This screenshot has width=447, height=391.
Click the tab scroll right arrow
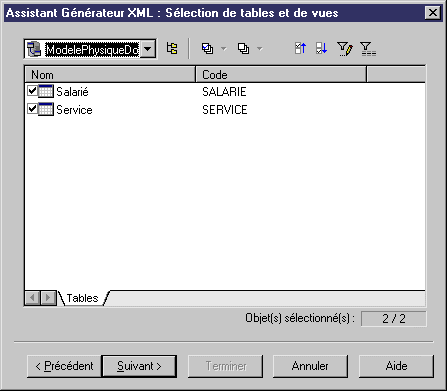tap(48, 298)
